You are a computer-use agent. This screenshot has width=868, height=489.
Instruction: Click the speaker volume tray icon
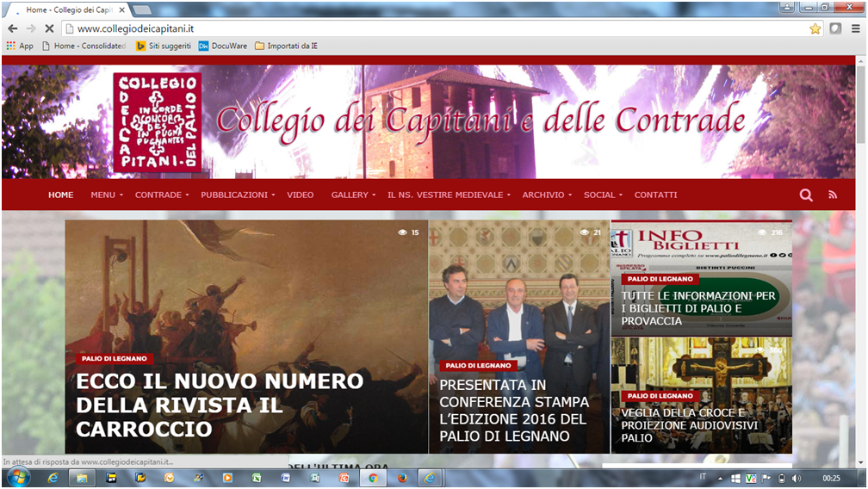click(797, 478)
